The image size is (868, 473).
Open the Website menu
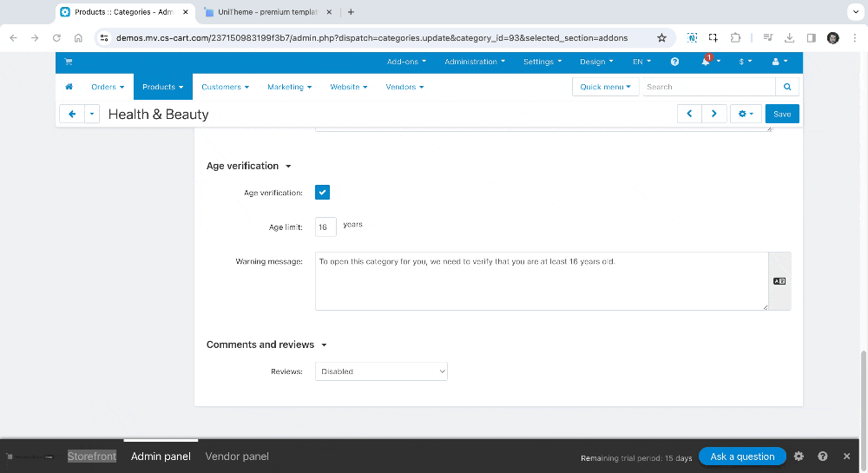pyautogui.click(x=349, y=87)
